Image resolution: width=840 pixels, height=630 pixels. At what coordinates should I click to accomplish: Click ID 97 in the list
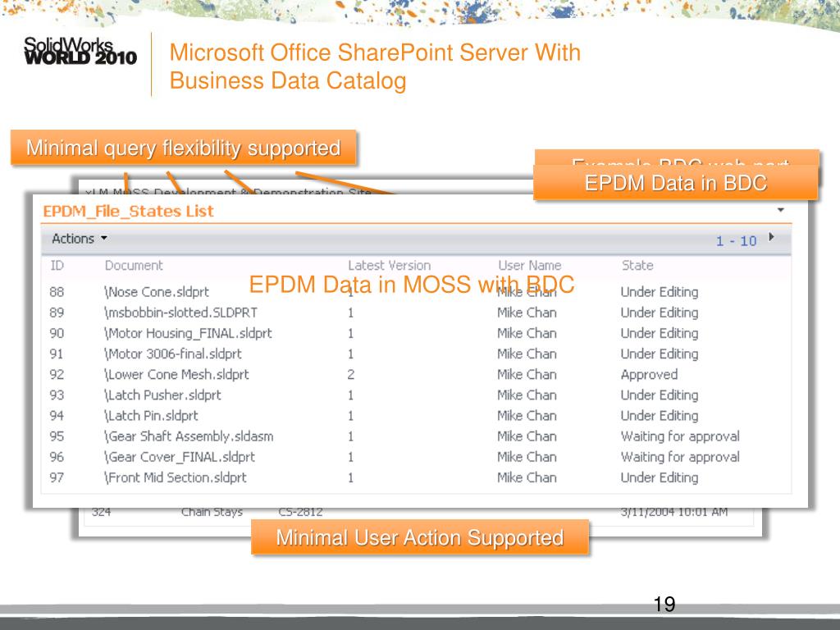57,478
